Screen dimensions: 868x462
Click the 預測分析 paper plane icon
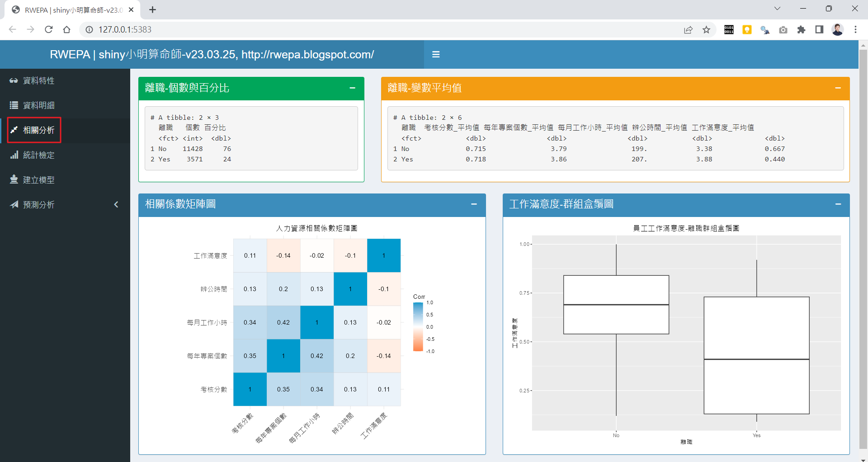(x=14, y=204)
